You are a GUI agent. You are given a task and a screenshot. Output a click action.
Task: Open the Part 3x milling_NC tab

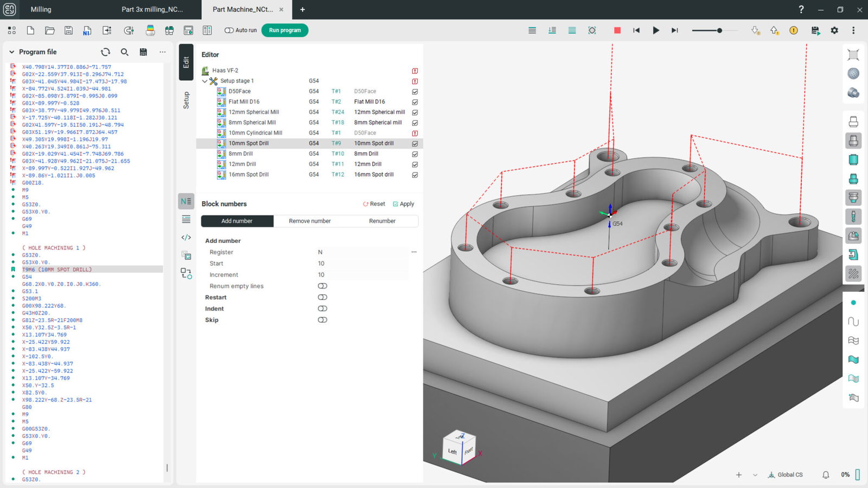152,9
